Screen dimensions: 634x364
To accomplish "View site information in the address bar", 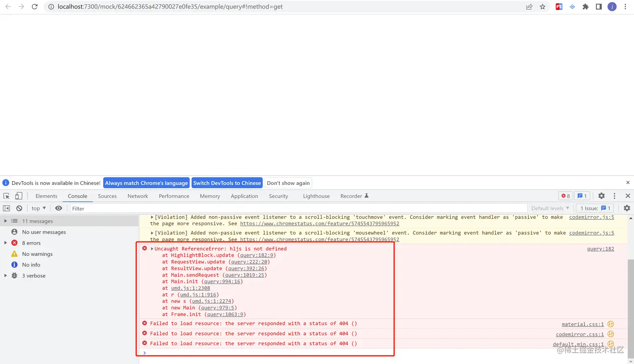I will [x=51, y=7].
